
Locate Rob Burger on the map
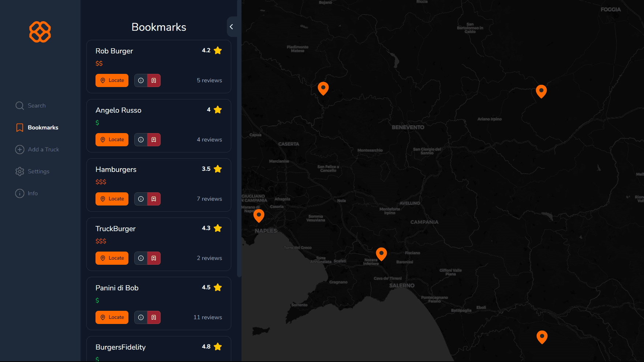coord(112,80)
